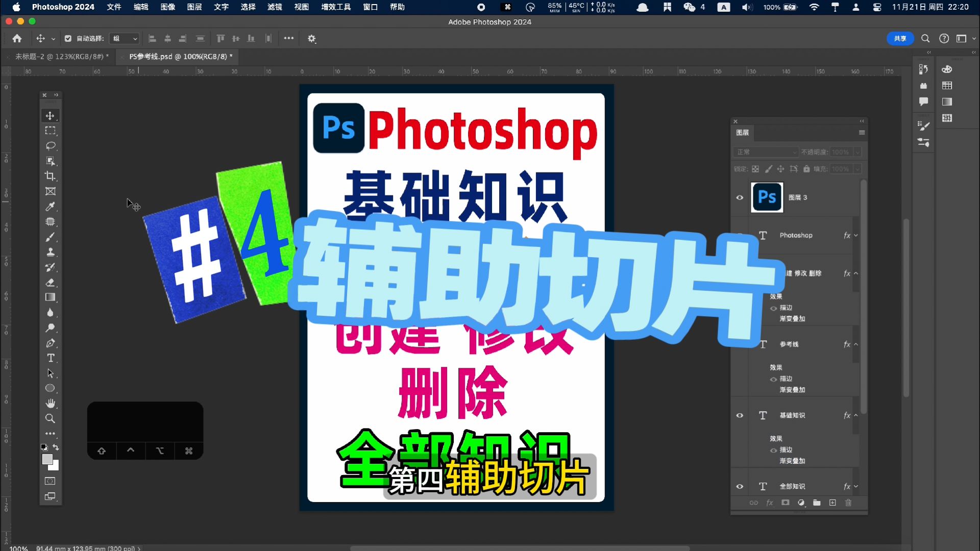Image resolution: width=980 pixels, height=551 pixels.
Task: Switch to the 未标题-2 document tab
Action: click(x=62, y=57)
